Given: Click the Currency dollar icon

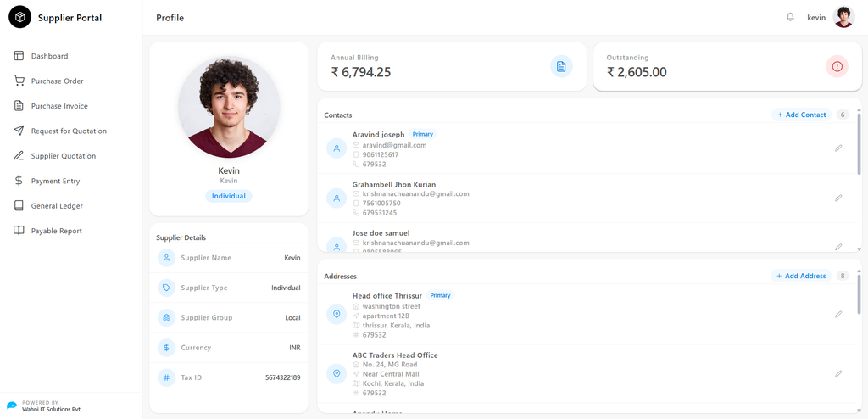Looking at the screenshot, I should coord(166,348).
